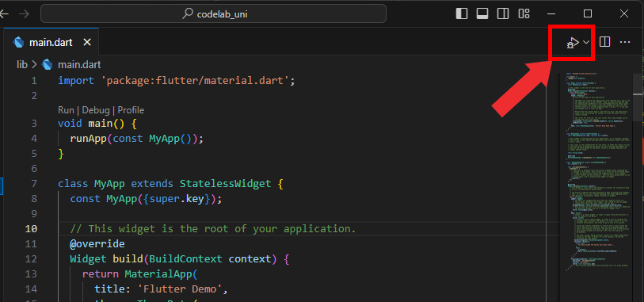Click the main.dart breadcrumb item

pos(79,65)
